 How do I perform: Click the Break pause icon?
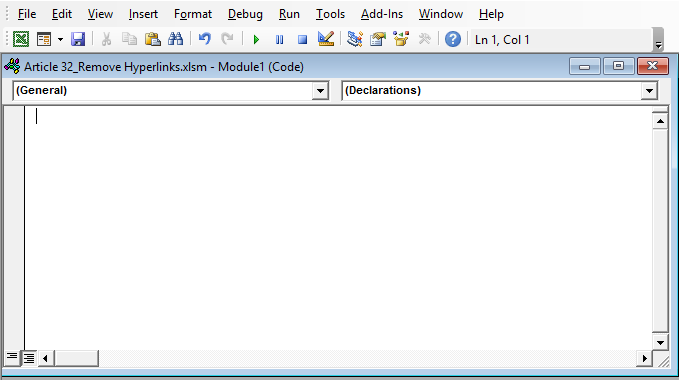(x=279, y=40)
